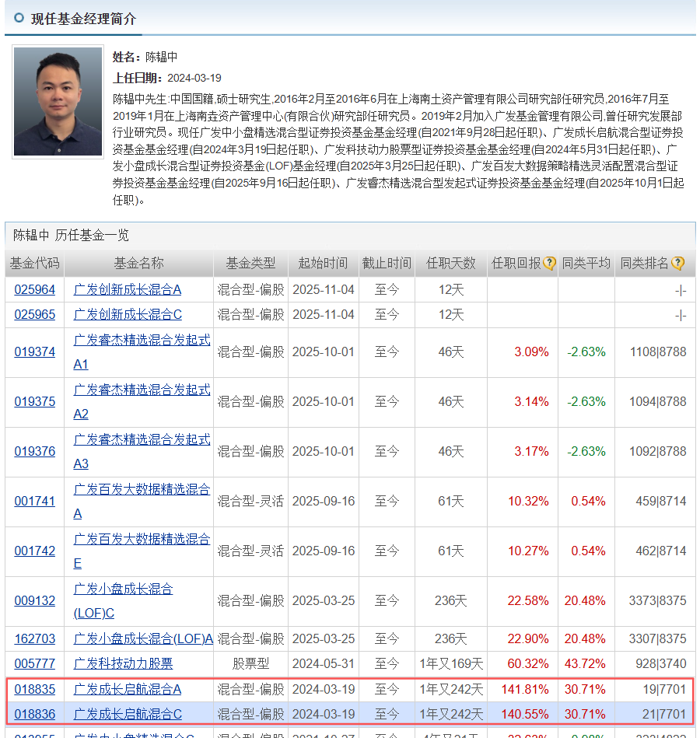Click the 上任日期 2024-03-19 text

167,78
